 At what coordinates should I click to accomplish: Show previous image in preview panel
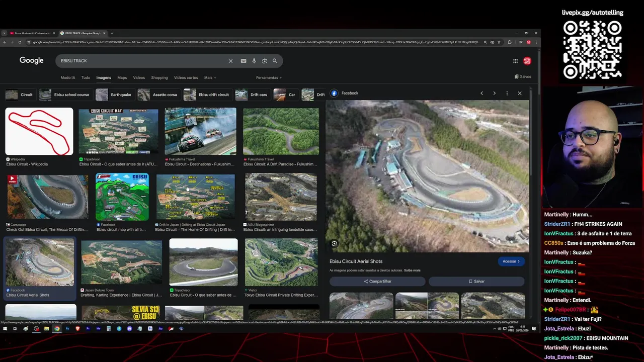point(481,93)
